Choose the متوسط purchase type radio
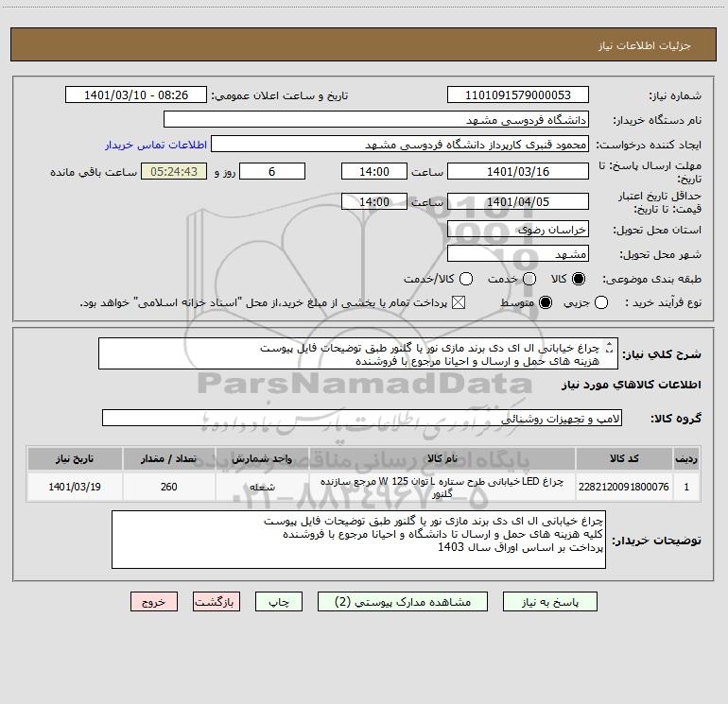 click(545, 302)
